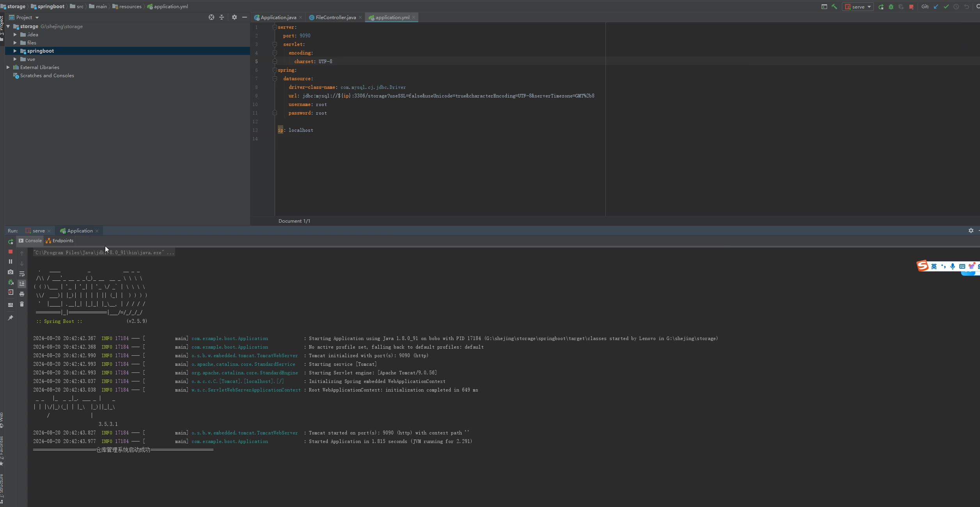This screenshot has height=507, width=980.
Task: Click the camera dump threads icon
Action: coord(11,272)
